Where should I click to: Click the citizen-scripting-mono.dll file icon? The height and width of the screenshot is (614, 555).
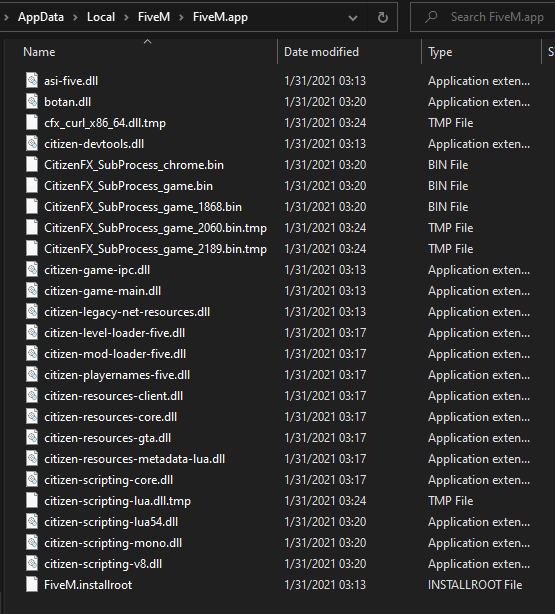pos(32,543)
